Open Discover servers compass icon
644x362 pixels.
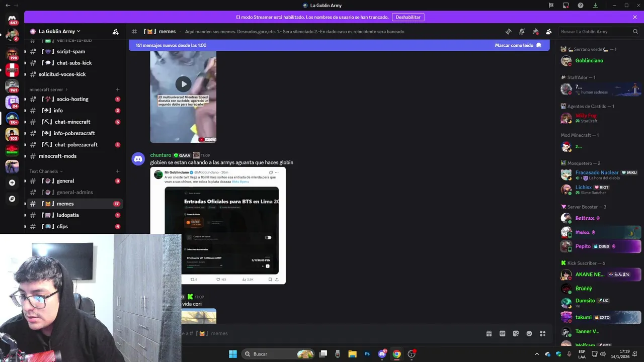click(12, 199)
